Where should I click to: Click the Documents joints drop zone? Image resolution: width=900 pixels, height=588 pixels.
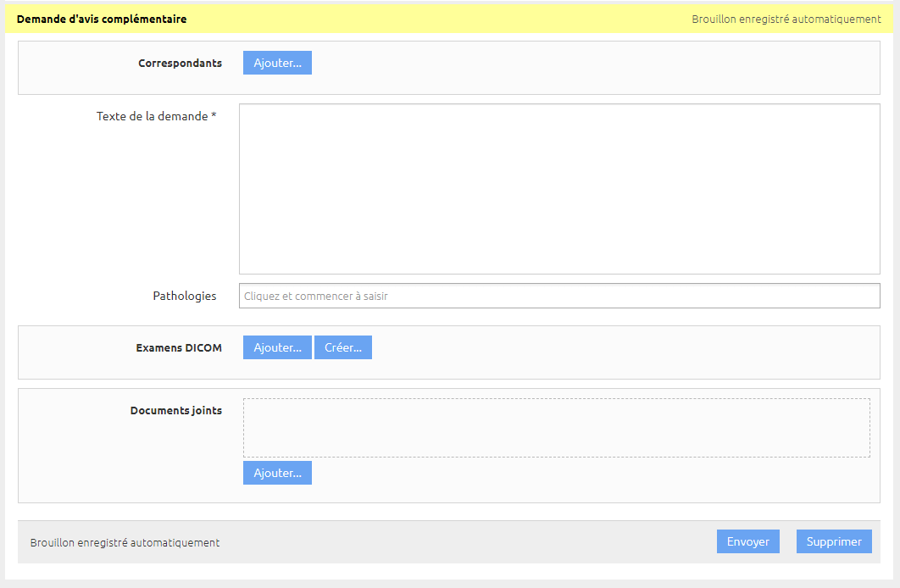pyautogui.click(x=557, y=428)
